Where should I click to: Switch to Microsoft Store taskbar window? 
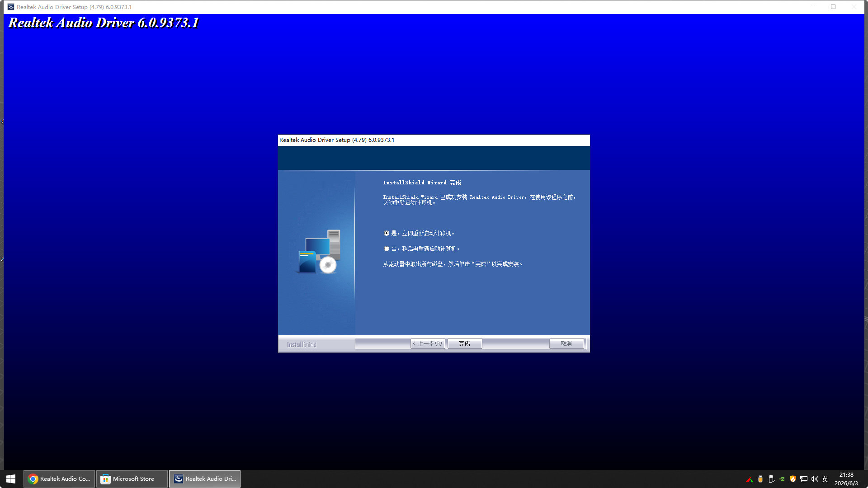click(132, 479)
